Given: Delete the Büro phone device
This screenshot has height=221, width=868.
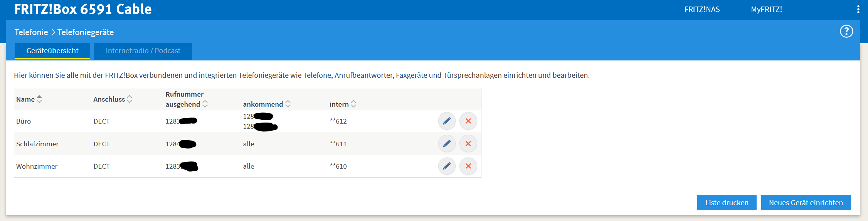Looking at the screenshot, I should 468,121.
